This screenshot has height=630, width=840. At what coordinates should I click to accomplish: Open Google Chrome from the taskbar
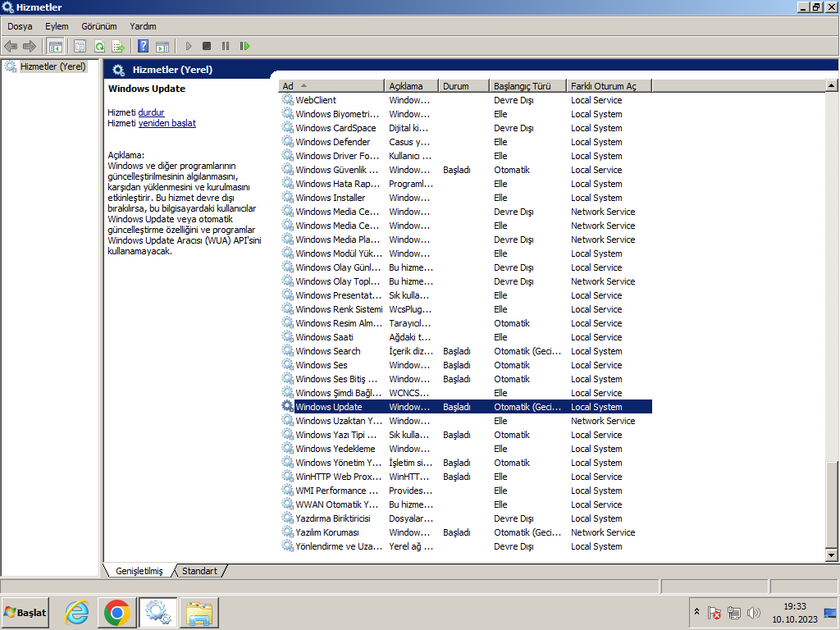116,612
